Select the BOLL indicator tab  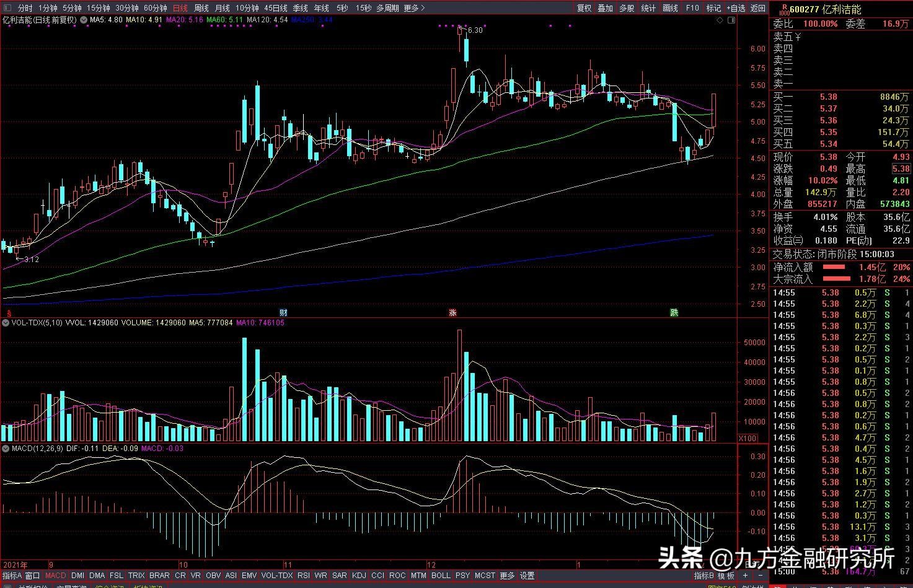pos(441,576)
